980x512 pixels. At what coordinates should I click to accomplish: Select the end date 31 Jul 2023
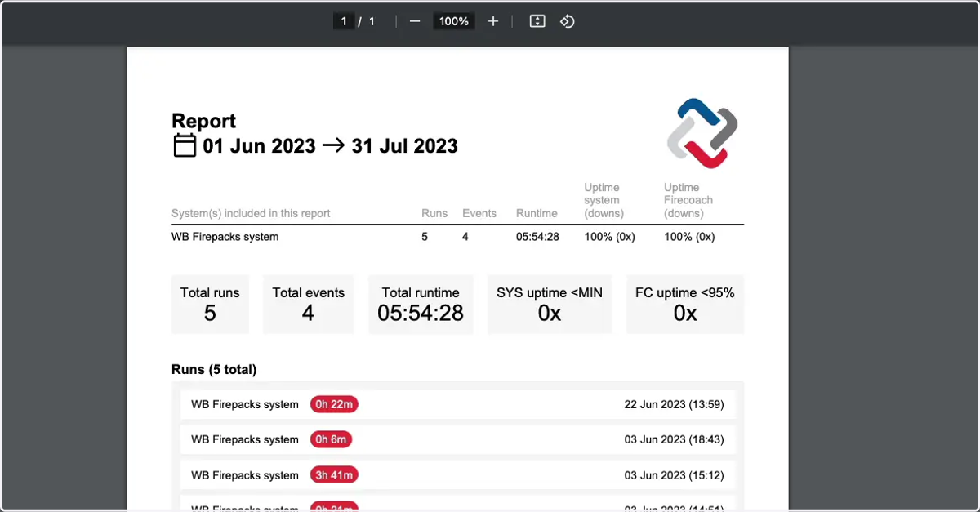coord(404,146)
